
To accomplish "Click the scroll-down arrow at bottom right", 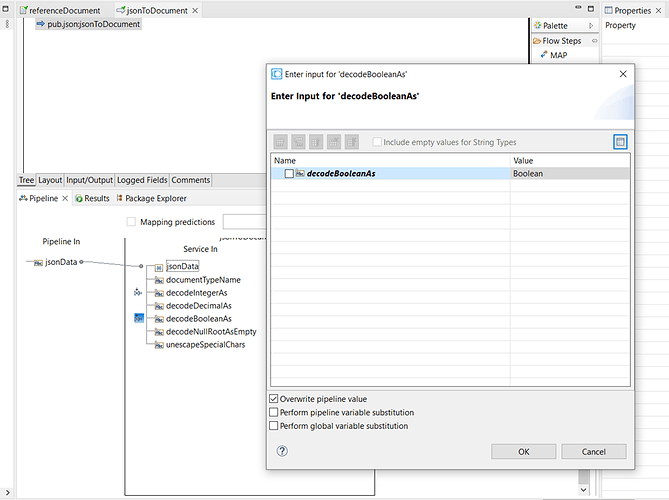I will tap(583, 490).
